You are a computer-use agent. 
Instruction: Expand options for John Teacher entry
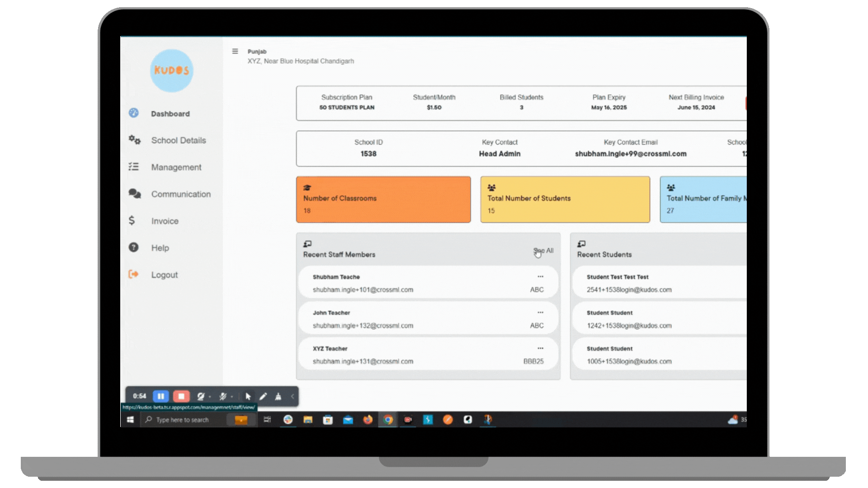click(540, 312)
